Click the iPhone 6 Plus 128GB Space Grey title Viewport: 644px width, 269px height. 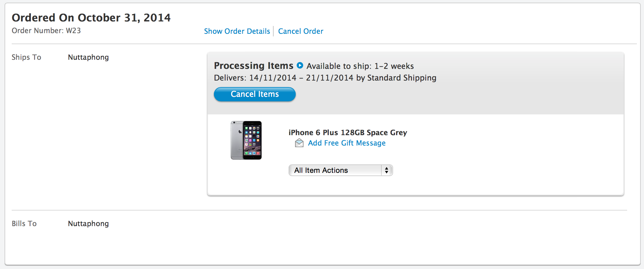348,133
